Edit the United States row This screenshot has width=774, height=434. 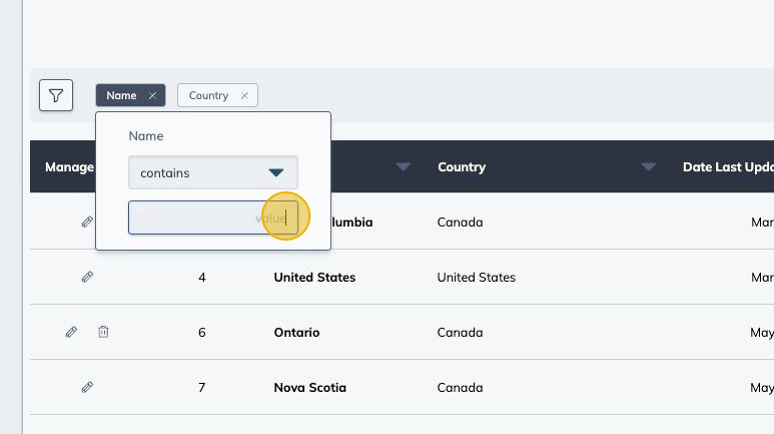[x=87, y=277]
